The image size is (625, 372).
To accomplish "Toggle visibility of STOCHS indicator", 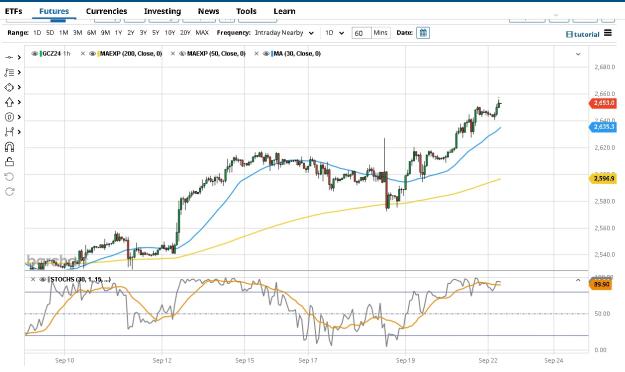I will point(43,279).
